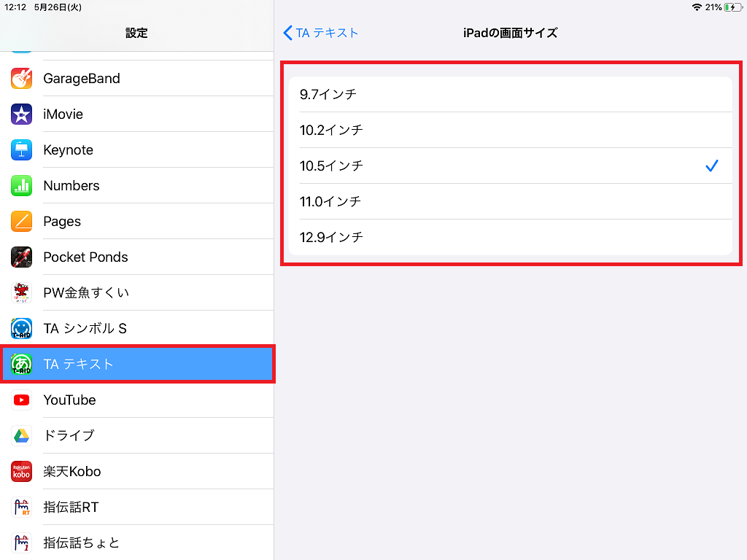This screenshot has width=747, height=560.
Task: Tap the Google Drive triangle icon
Action: coord(21,436)
